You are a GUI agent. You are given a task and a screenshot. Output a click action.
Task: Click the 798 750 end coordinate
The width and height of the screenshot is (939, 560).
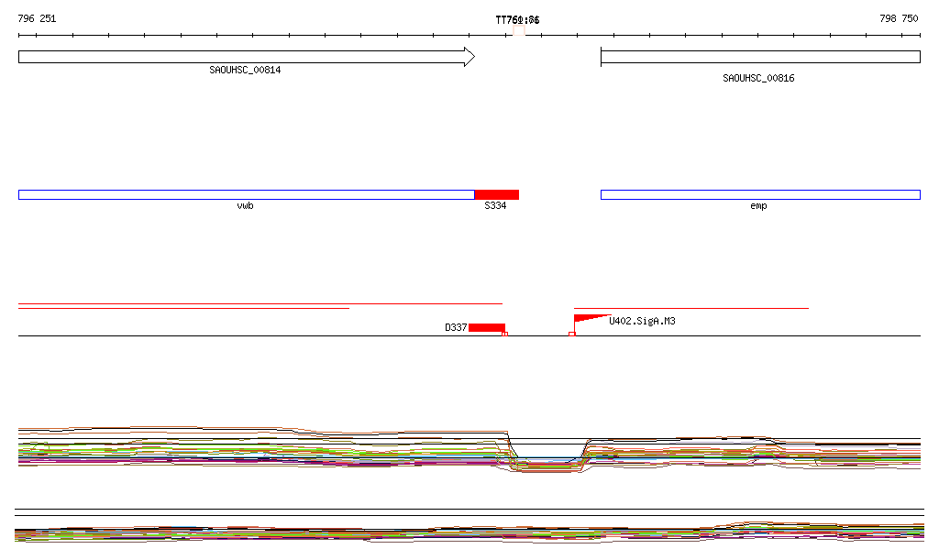(899, 18)
